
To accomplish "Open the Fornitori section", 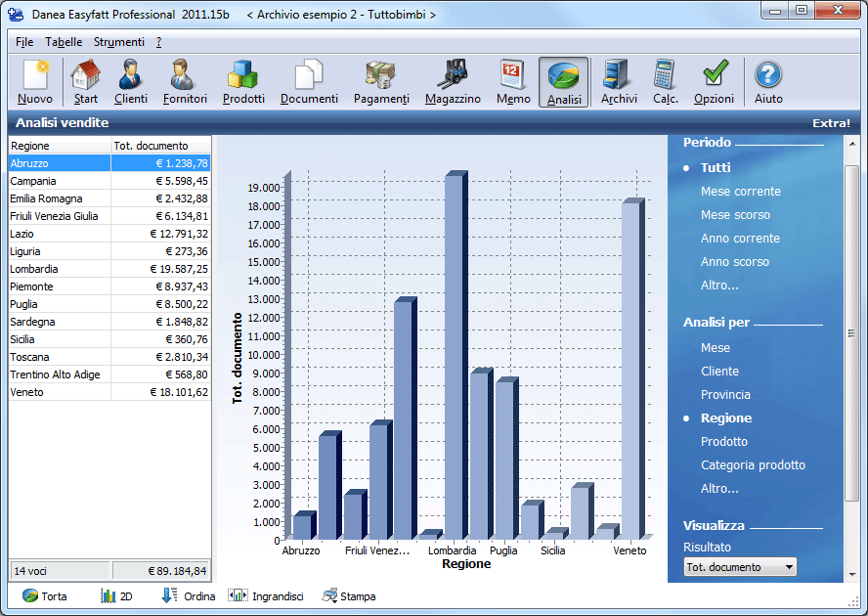I will coord(185,81).
